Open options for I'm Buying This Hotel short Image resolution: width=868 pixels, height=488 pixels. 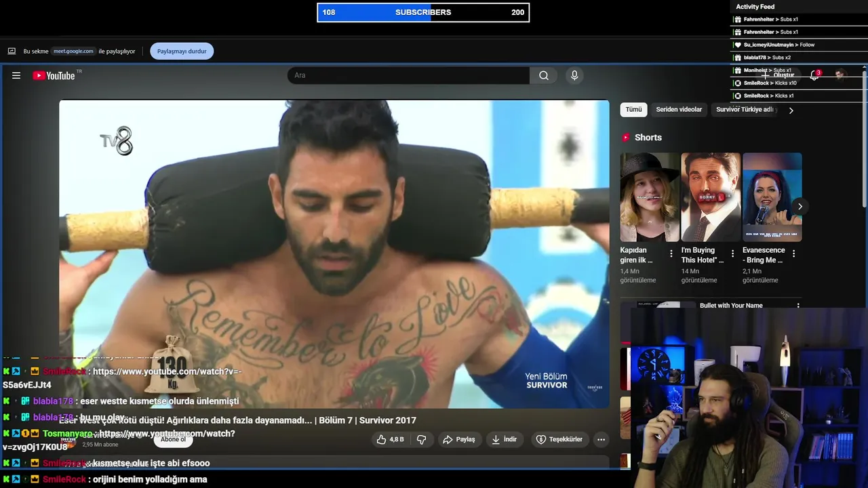732,253
